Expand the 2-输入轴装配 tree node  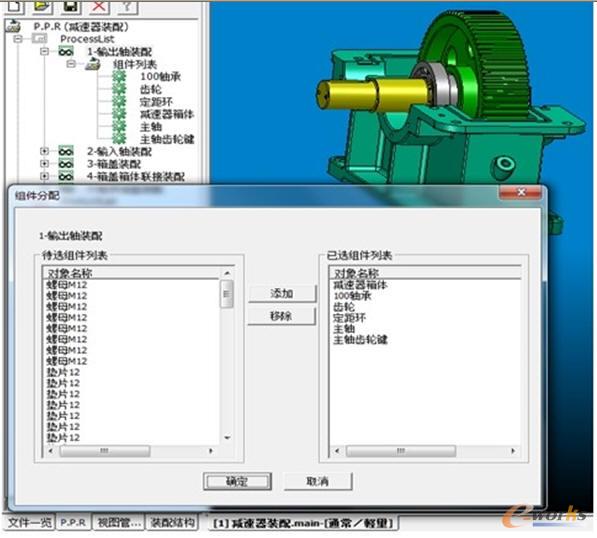point(45,152)
